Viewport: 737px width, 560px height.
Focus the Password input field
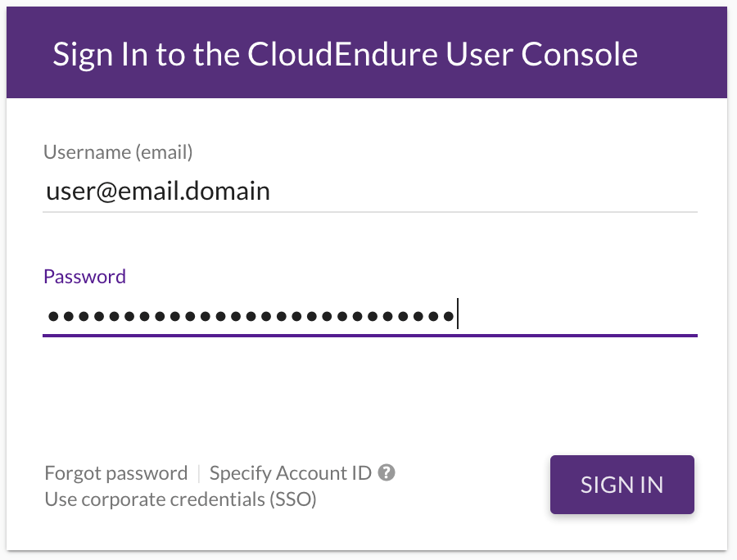tap(370, 316)
